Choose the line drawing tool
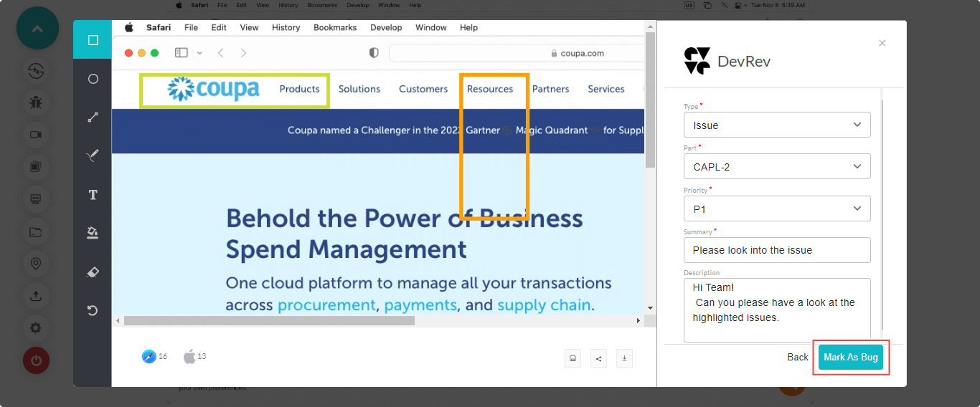Viewport: 980px width, 407px height. 93,118
